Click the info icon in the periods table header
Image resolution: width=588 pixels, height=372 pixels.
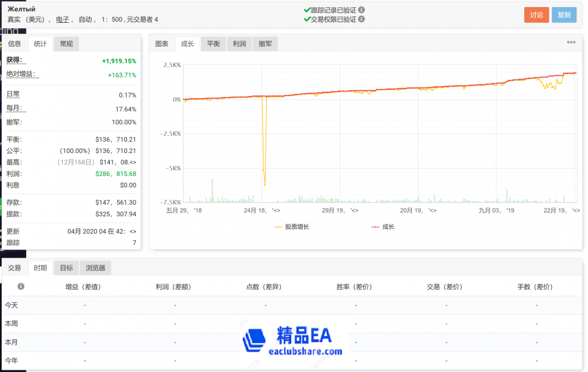[x=21, y=286]
